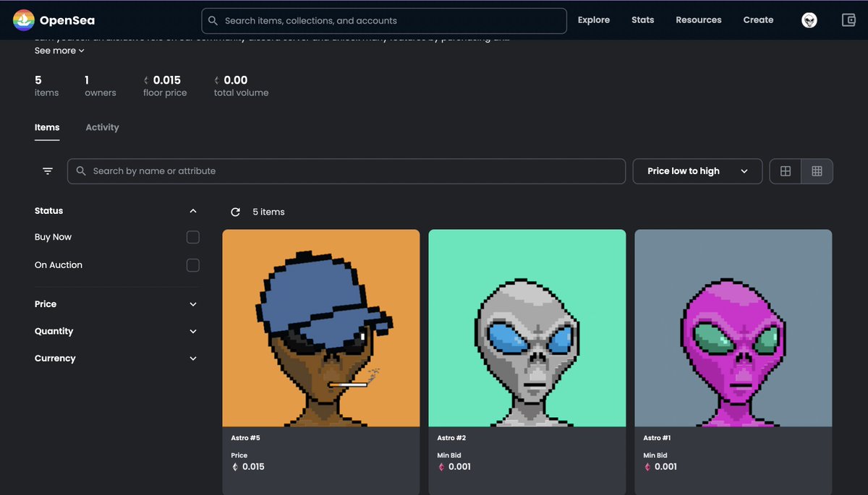Open Astro #1 magenta alien image
This screenshot has width=868, height=495.
[733, 328]
